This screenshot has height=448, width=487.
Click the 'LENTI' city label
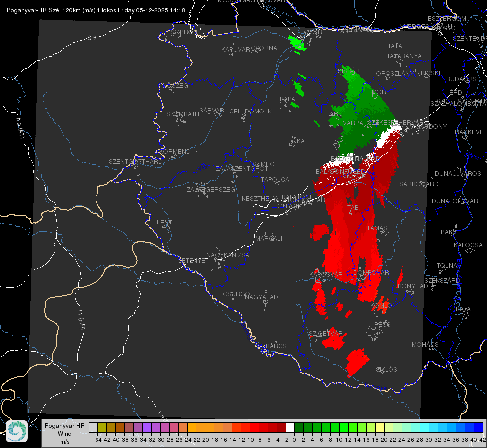pyautogui.click(x=165, y=223)
